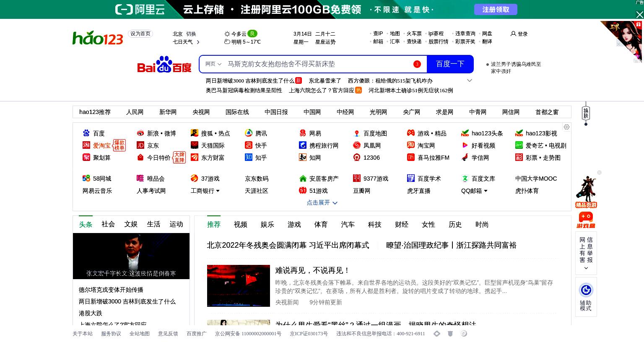Open 快手 icon link
The width and height of the screenshot is (644, 342).
pyautogui.click(x=249, y=145)
